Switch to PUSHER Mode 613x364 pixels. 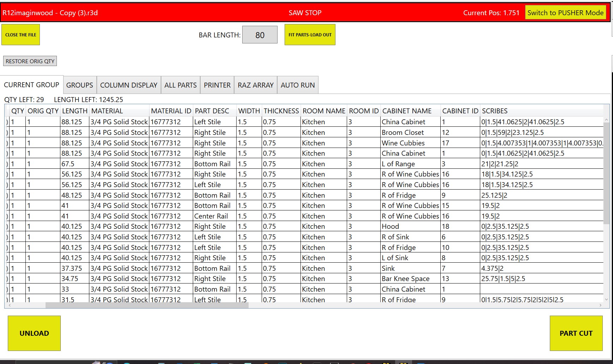[565, 13]
